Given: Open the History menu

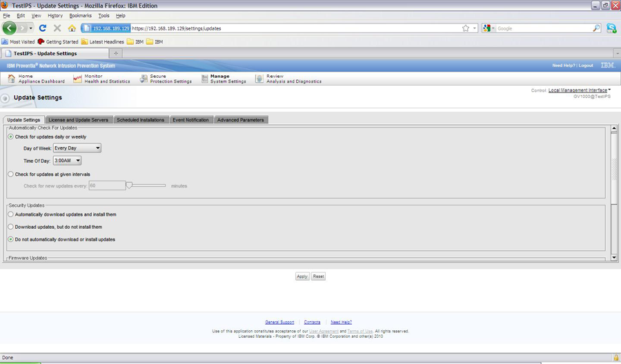Looking at the screenshot, I should point(55,15).
